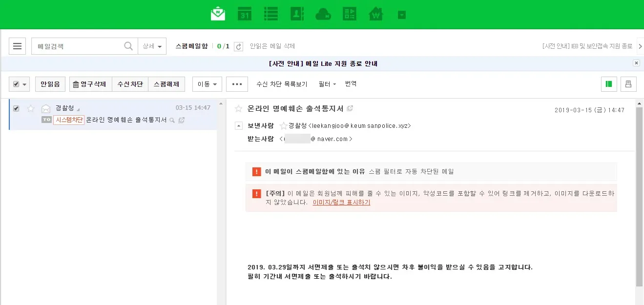
Task: Toggle the star on the message list item
Action: [x=30, y=108]
